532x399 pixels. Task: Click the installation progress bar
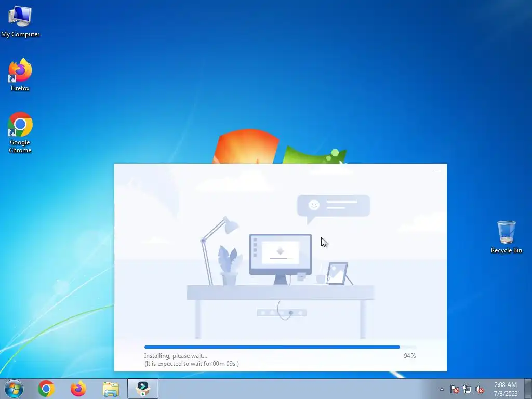tap(280, 347)
